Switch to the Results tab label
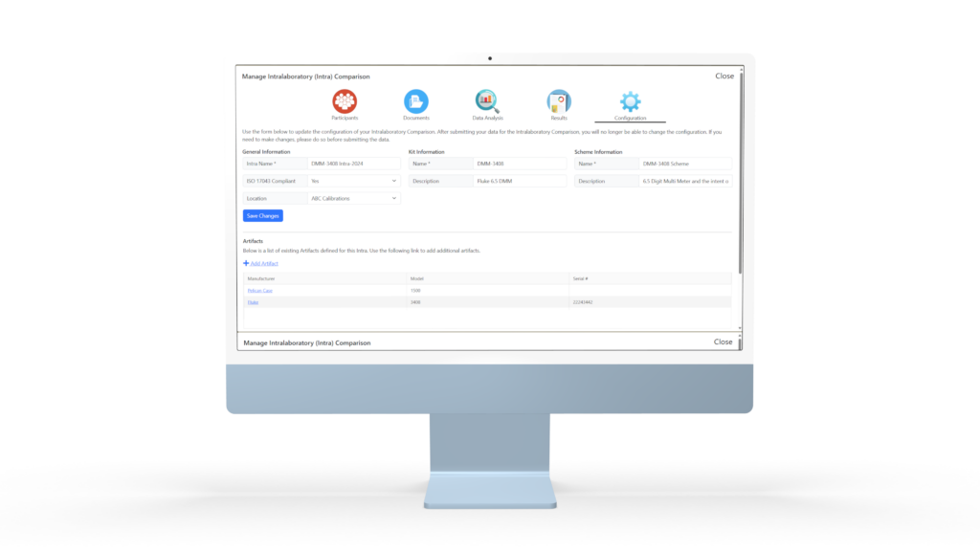This screenshot has width=980, height=551. coord(559,118)
